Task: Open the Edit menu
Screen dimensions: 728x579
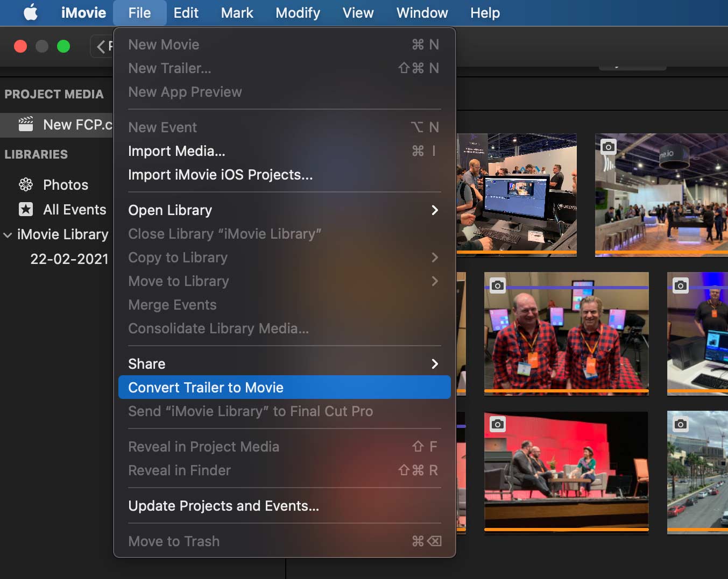Action: pyautogui.click(x=186, y=13)
